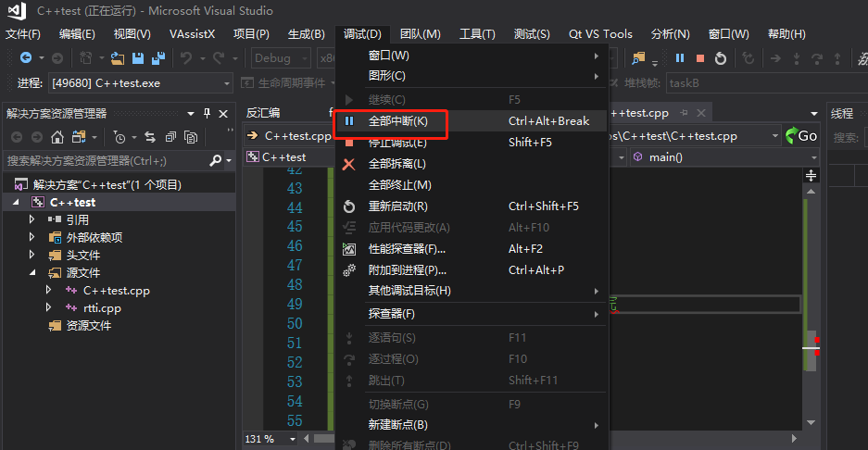Click the editor vertical scrollbar down arrow

pos(811,423)
